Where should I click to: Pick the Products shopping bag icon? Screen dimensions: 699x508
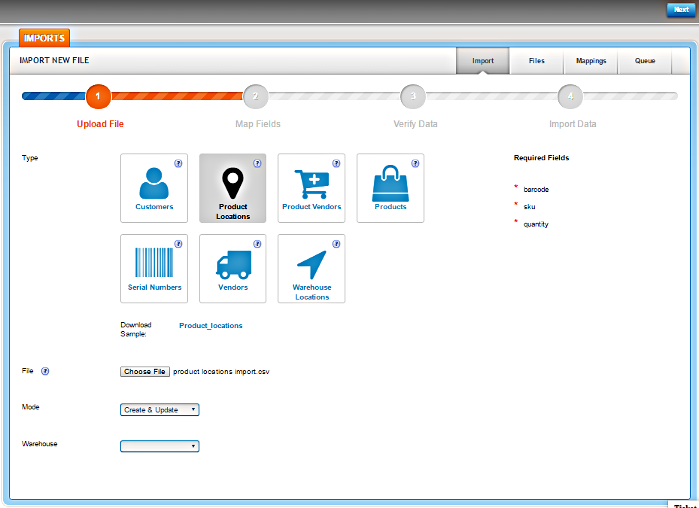[x=390, y=184]
